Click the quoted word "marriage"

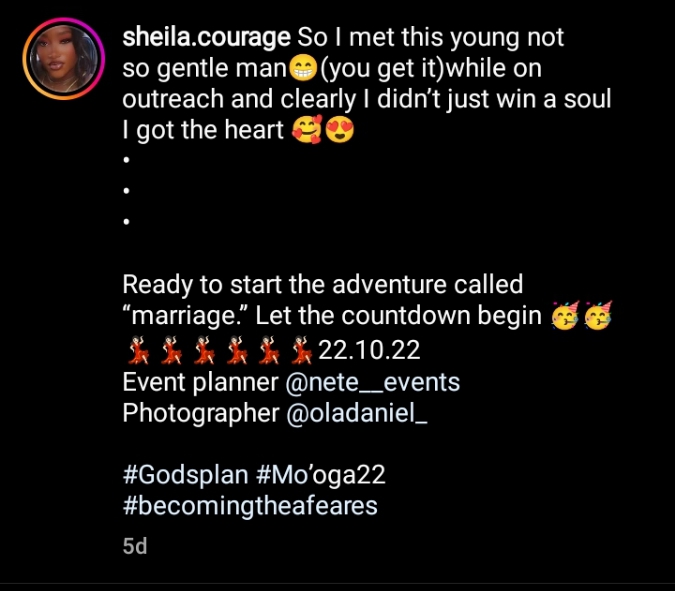tap(185, 317)
